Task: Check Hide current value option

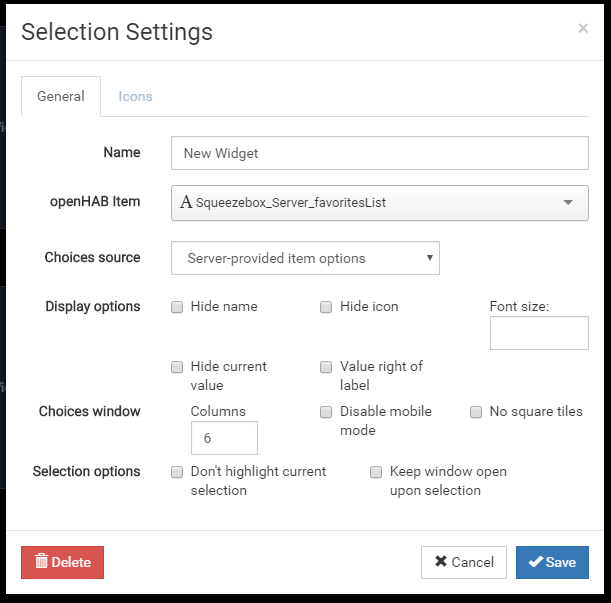Action: (177, 367)
